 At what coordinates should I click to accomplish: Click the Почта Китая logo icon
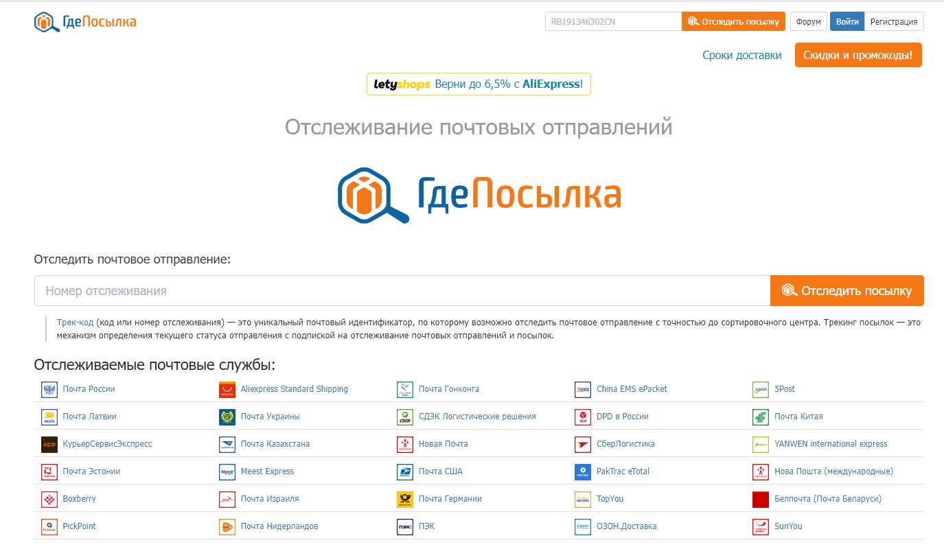coord(761,417)
